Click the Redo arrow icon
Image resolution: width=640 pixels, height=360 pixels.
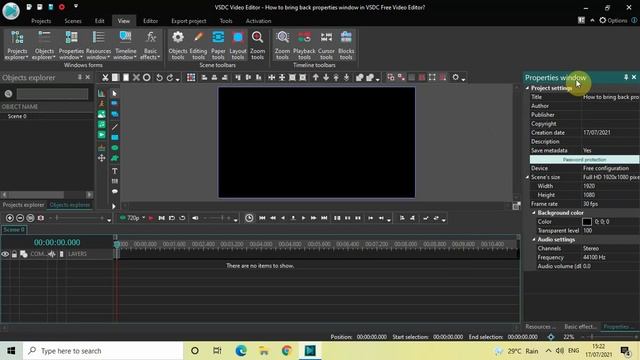[x=170, y=78]
